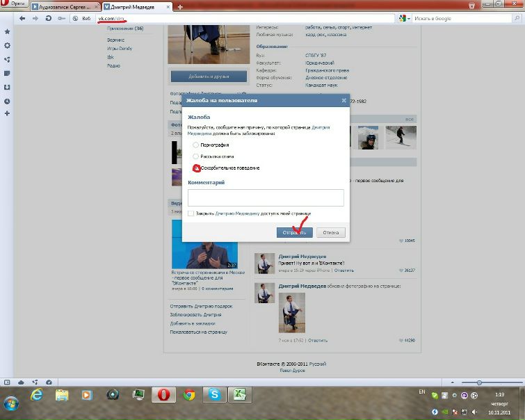
Task: Adjust the page zoom slider
Action: [479, 382]
